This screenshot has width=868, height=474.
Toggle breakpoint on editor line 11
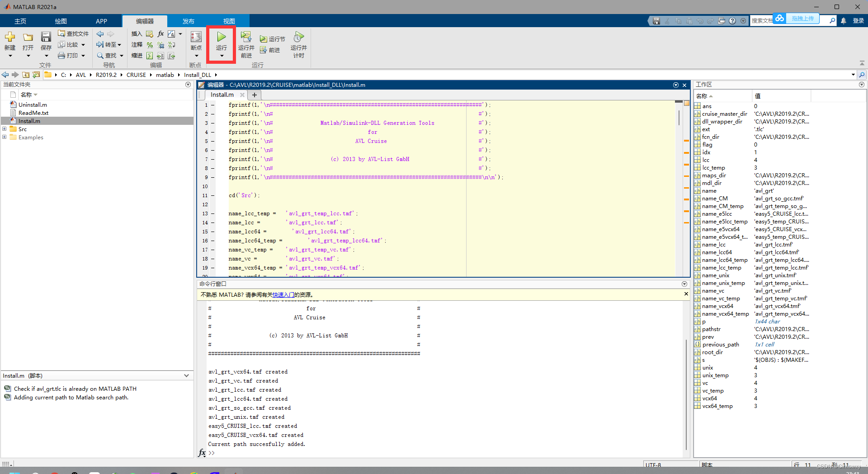[x=212, y=195]
